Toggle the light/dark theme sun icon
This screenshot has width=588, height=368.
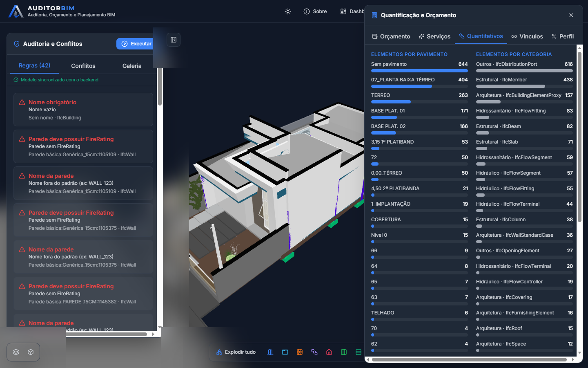point(288,11)
